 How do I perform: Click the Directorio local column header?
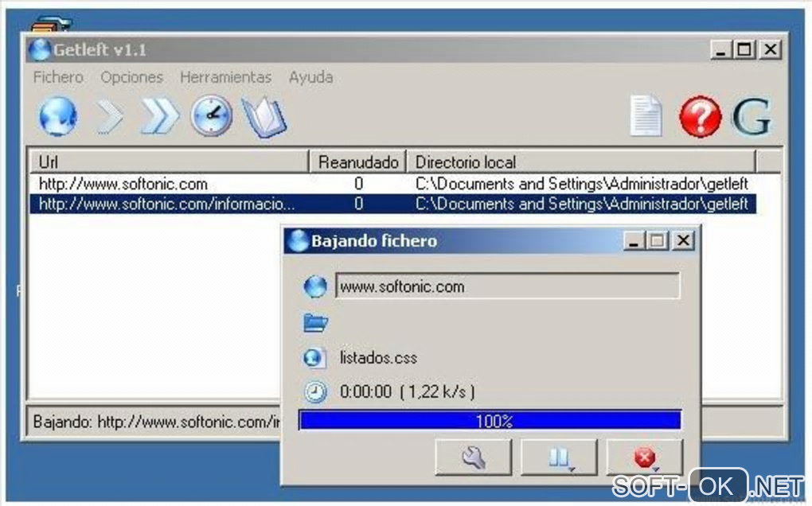[x=581, y=162]
